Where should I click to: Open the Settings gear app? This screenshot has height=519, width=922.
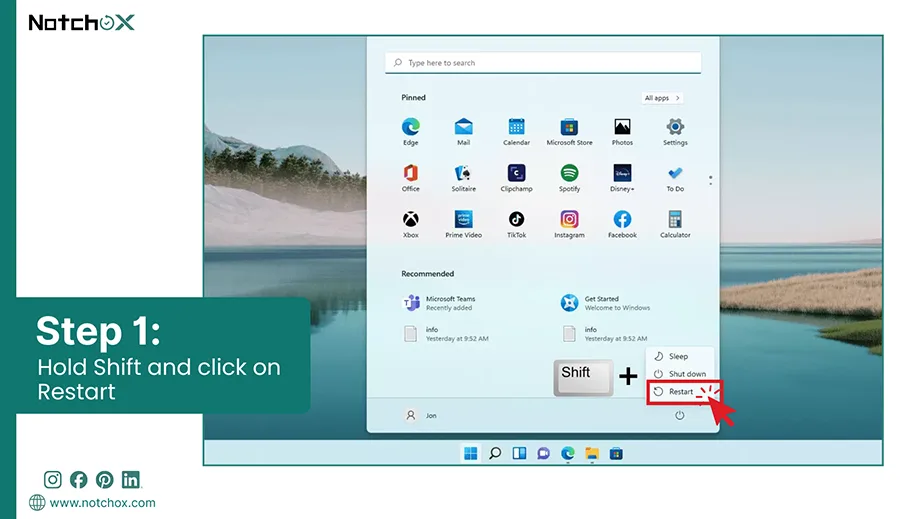click(675, 131)
